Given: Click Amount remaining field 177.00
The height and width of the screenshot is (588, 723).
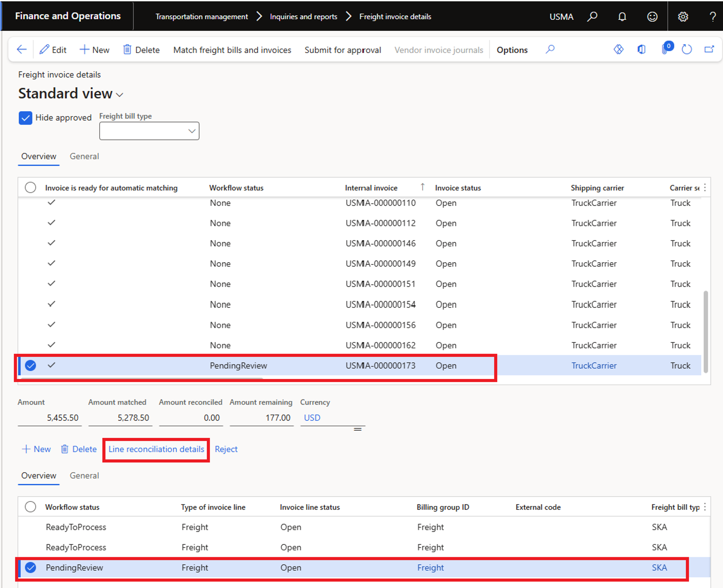Looking at the screenshot, I should [262, 418].
